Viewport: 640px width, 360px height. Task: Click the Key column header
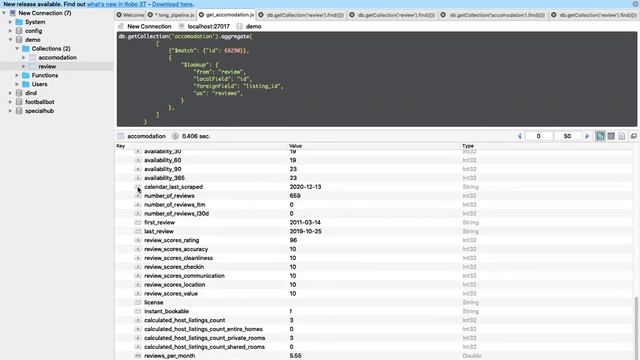pyautogui.click(x=120, y=146)
